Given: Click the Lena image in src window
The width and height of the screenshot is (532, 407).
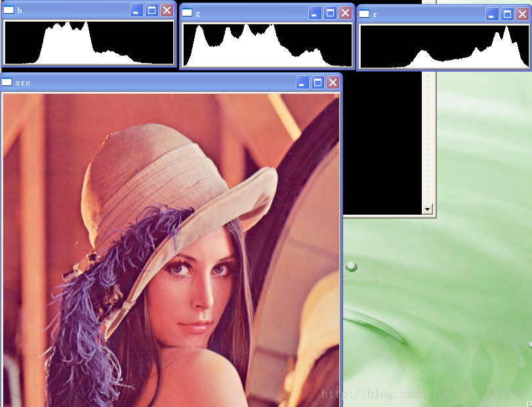Looking at the screenshot, I should 171,250.
